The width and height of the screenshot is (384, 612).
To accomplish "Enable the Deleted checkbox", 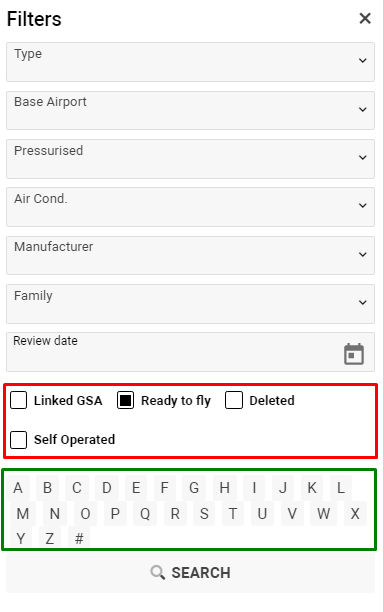I will click(x=233, y=400).
